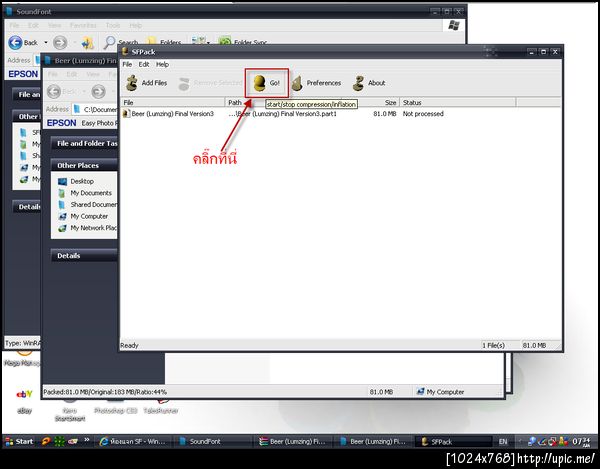Switch to Internet Explorer taskbar button
Screen dimensions: 600x469
click(x=133, y=441)
